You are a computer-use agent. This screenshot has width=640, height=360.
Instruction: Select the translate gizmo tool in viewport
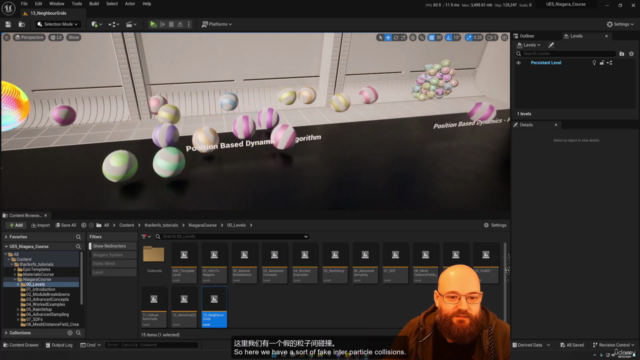tap(388, 38)
